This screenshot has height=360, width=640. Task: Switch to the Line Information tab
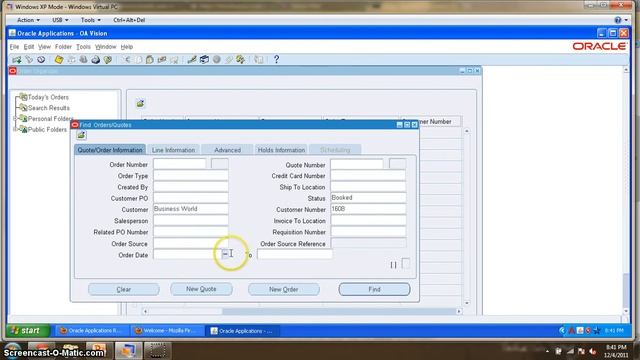pyautogui.click(x=173, y=150)
